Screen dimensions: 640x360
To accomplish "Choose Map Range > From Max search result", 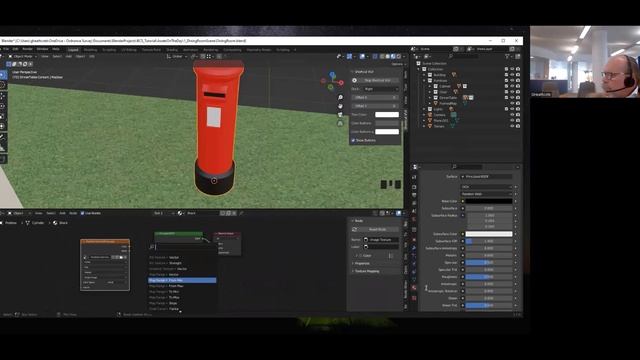I will tap(182, 286).
